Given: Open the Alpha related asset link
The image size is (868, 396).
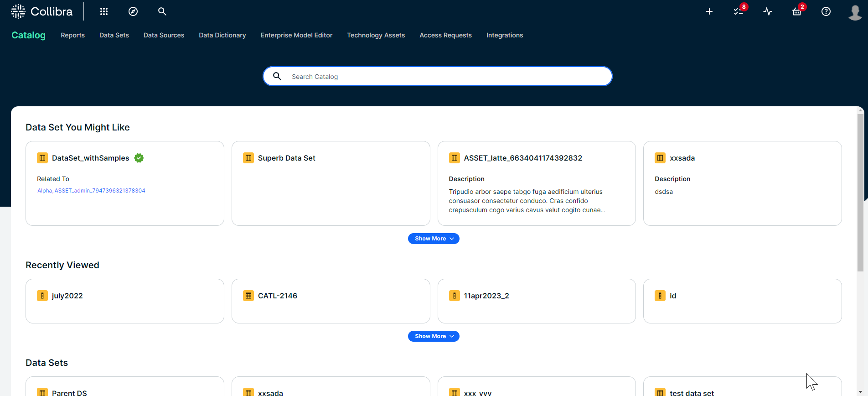Looking at the screenshot, I should click(x=44, y=191).
